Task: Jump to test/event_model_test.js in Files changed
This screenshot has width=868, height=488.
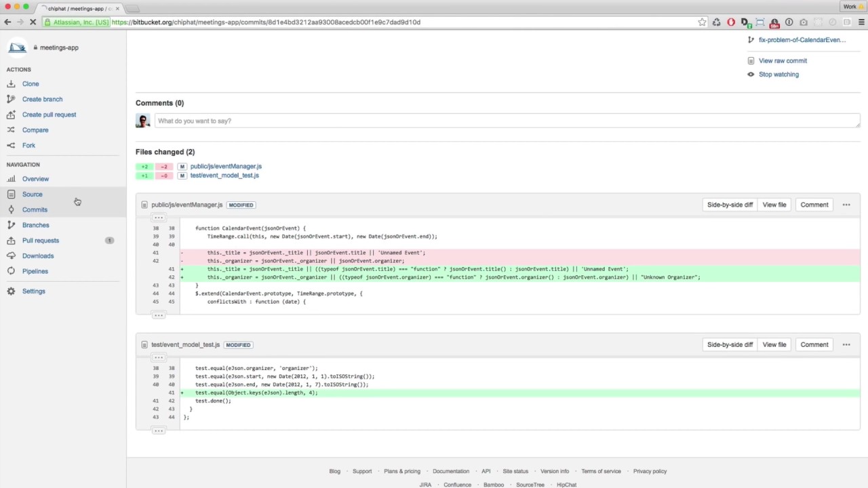Action: coord(224,176)
